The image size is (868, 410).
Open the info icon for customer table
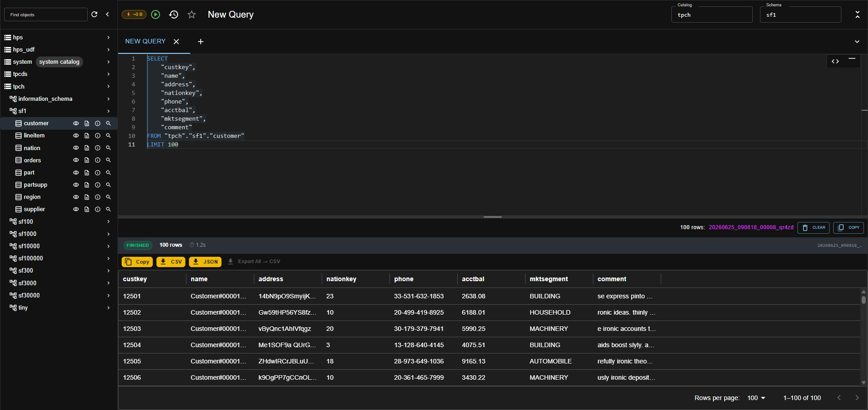pos(98,123)
